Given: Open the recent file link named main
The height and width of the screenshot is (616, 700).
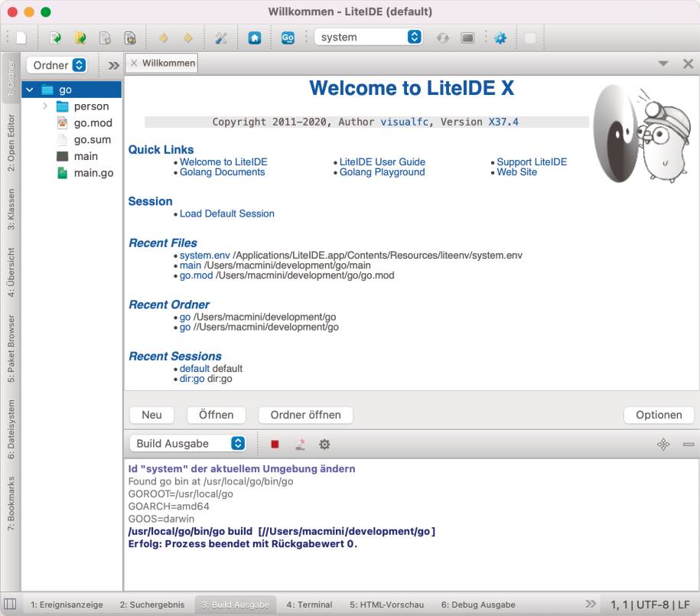Looking at the screenshot, I should point(190,266).
